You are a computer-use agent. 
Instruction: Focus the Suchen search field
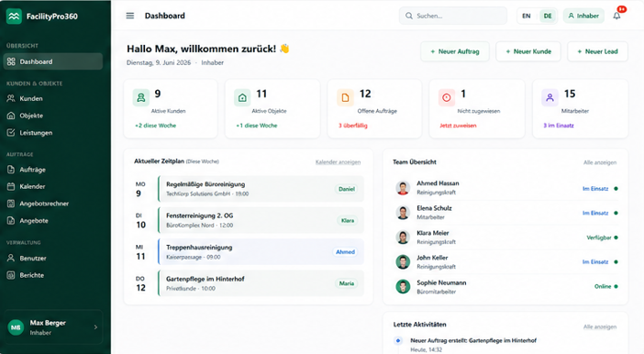click(x=453, y=16)
